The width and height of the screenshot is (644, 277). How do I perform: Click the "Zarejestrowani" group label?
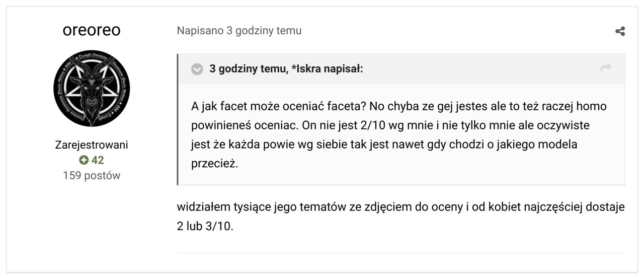point(92,145)
